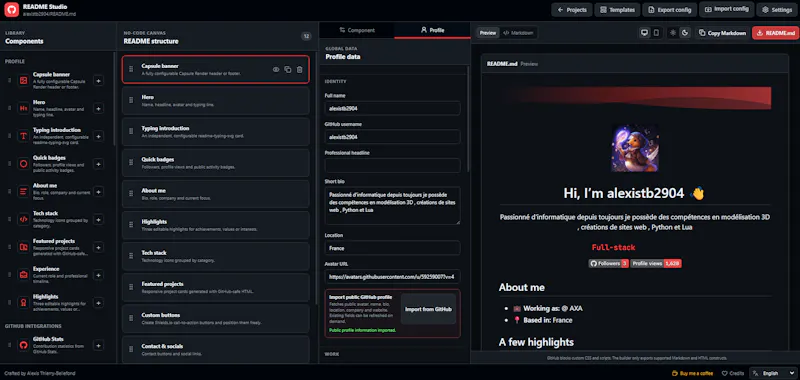Add the Featured projects component from library
800x380 pixels.
[x=98, y=247]
